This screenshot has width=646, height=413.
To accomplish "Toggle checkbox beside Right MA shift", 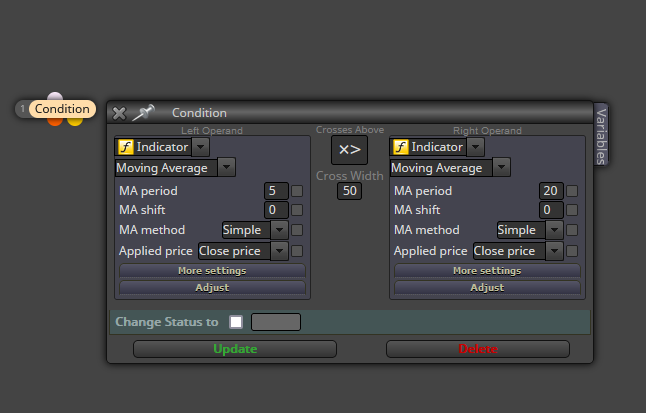I will (x=572, y=210).
